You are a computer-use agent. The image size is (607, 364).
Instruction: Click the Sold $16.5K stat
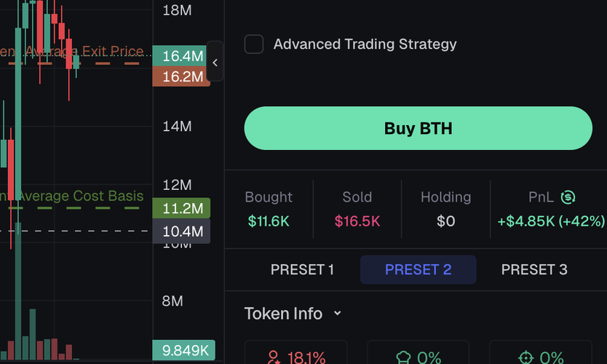point(357,209)
